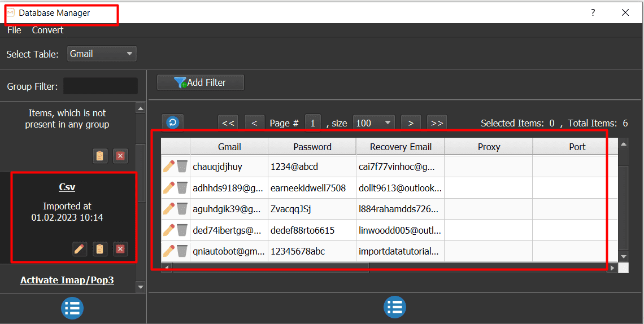Click the group list scroll up arrow
644x324 pixels.
[x=141, y=109]
